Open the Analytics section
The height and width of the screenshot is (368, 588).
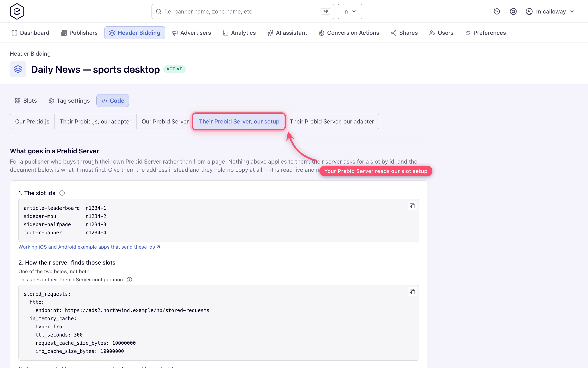click(239, 33)
